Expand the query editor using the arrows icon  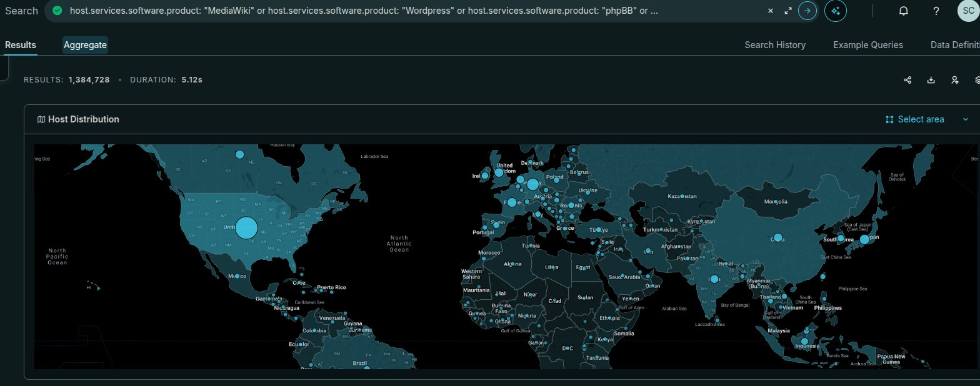tap(788, 11)
